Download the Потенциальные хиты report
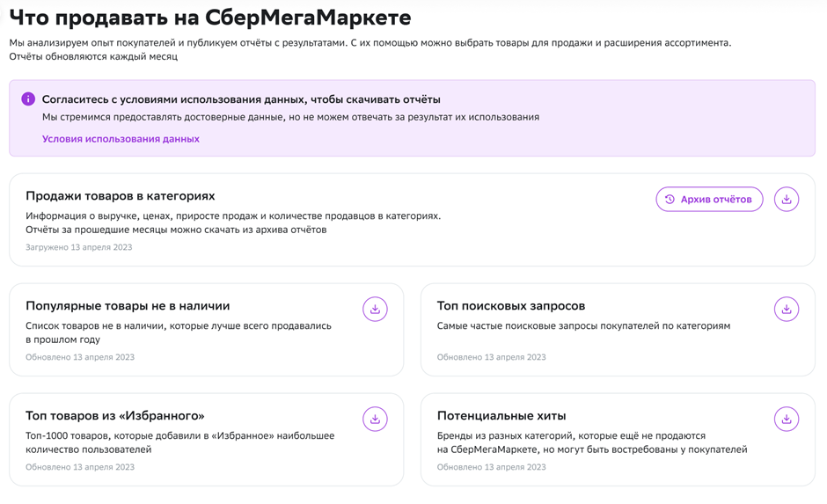 point(786,420)
